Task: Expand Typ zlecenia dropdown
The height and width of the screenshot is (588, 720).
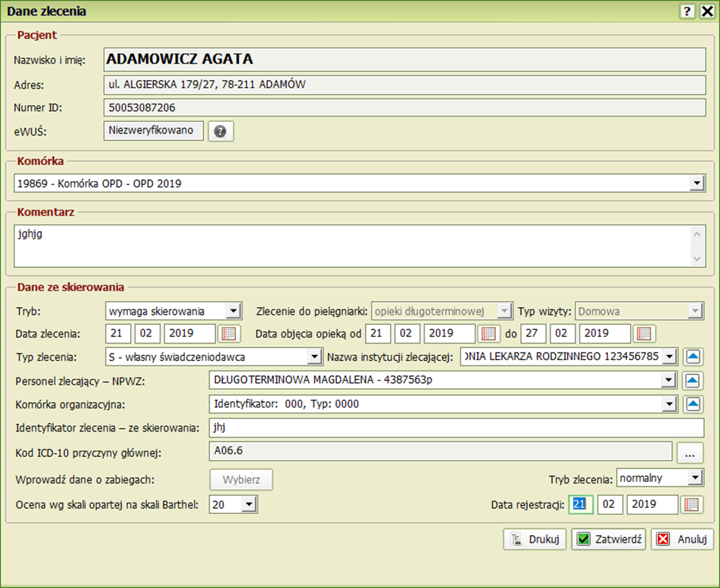Action: tap(314, 356)
